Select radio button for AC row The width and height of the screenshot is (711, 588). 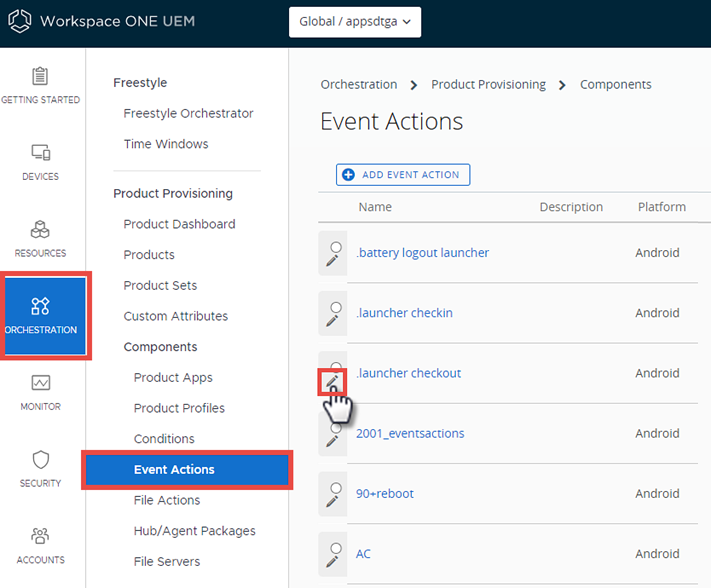click(336, 548)
